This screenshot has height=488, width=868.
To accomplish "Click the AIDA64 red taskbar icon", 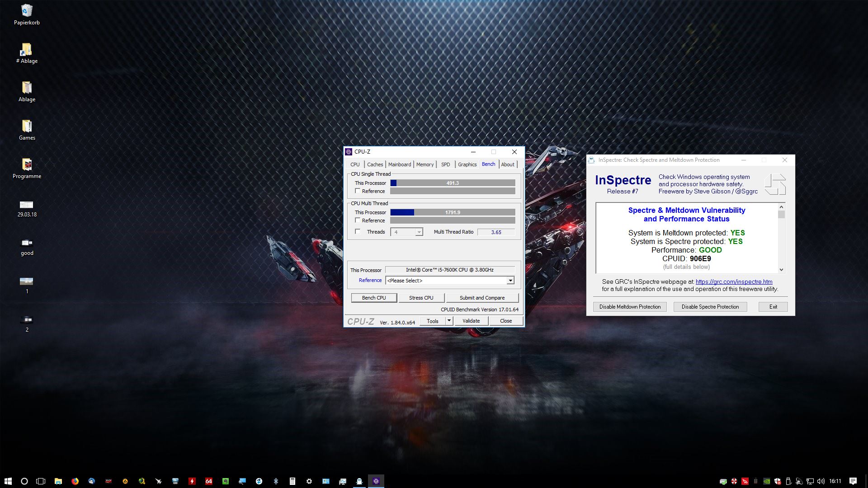I will 208,481.
